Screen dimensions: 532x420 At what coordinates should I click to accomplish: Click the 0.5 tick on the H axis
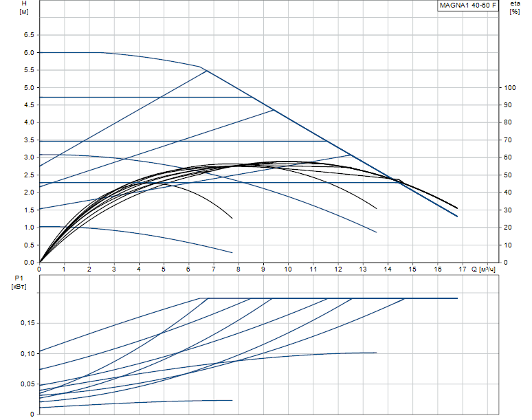tap(29, 245)
